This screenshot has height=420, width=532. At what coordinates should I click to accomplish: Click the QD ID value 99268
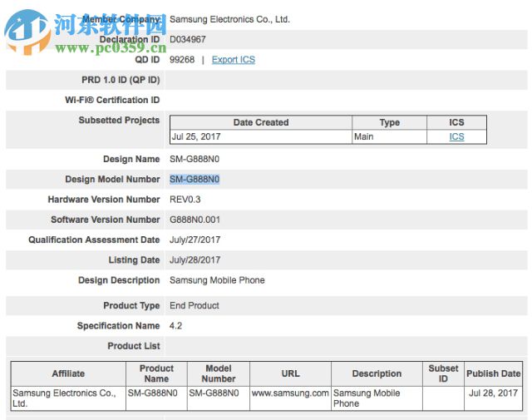pos(182,60)
